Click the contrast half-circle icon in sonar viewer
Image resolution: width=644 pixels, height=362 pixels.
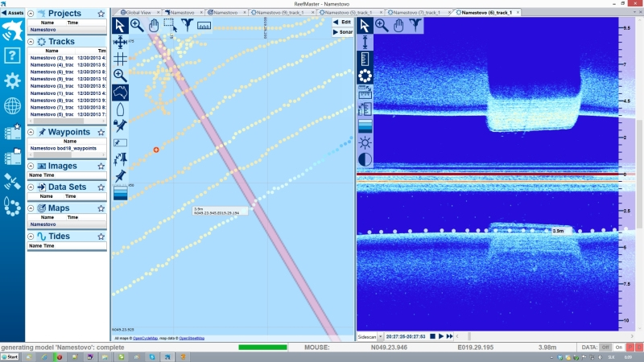click(x=365, y=159)
